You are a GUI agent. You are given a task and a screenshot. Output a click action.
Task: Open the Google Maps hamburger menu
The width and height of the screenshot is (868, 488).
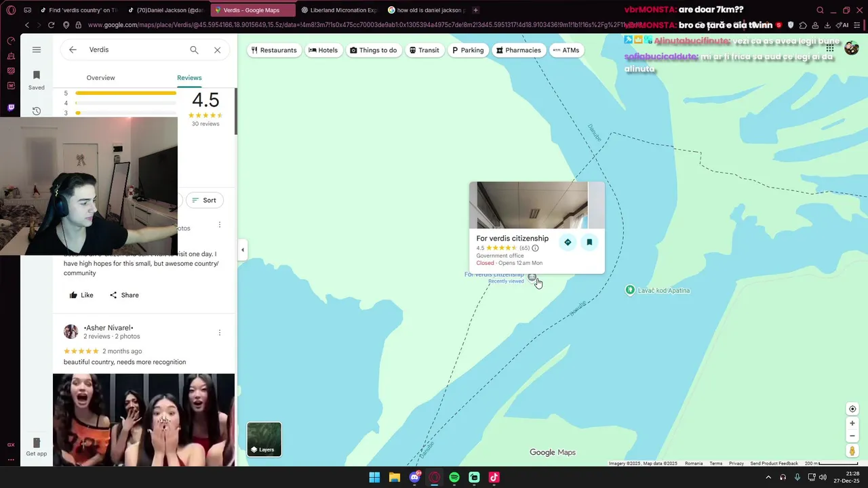pos(37,49)
